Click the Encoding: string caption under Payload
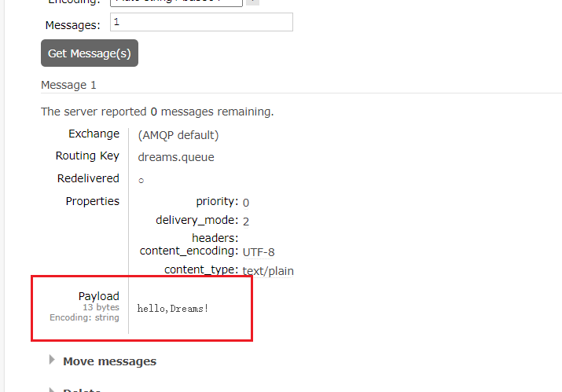The image size is (562, 392). (x=84, y=317)
